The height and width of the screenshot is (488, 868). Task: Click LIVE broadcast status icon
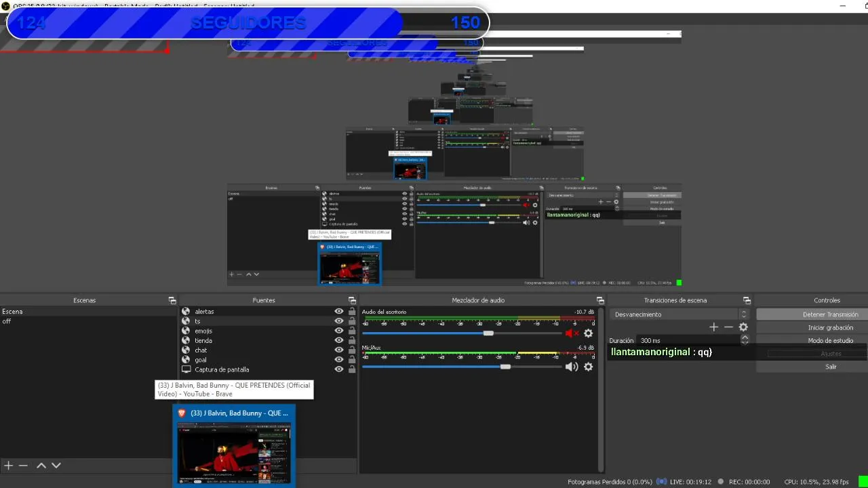661,482
